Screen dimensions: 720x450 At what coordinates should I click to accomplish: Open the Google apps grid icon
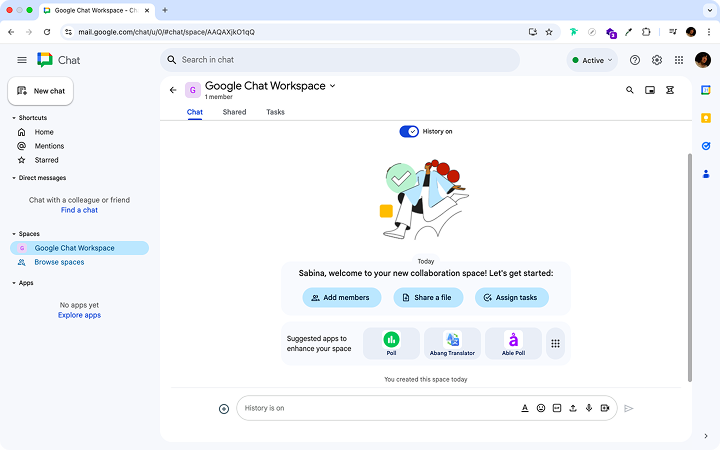[x=679, y=60]
